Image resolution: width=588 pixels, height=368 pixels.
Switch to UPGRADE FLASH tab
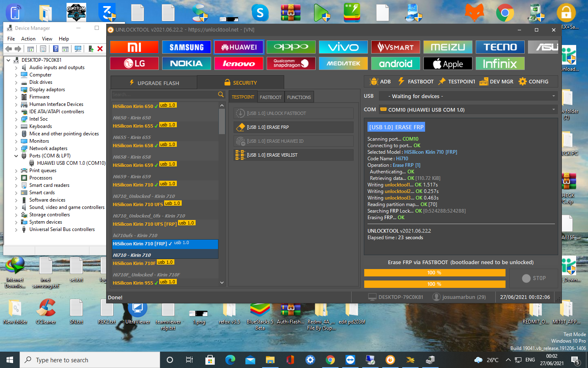pyautogui.click(x=154, y=83)
